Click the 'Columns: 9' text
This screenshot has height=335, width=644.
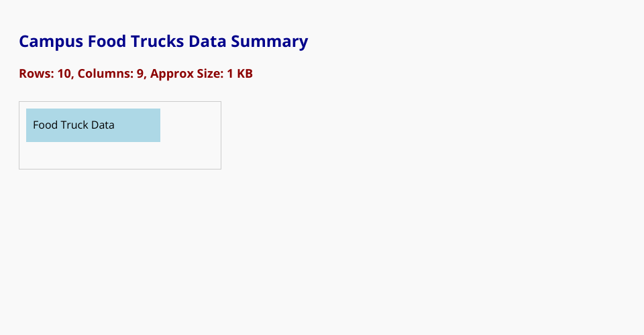tap(110, 74)
